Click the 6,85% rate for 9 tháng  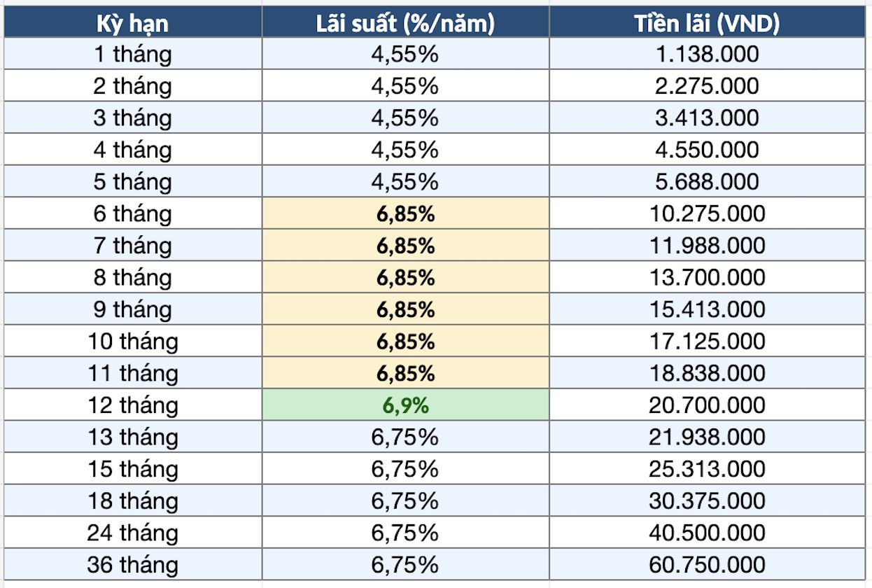coord(406,309)
